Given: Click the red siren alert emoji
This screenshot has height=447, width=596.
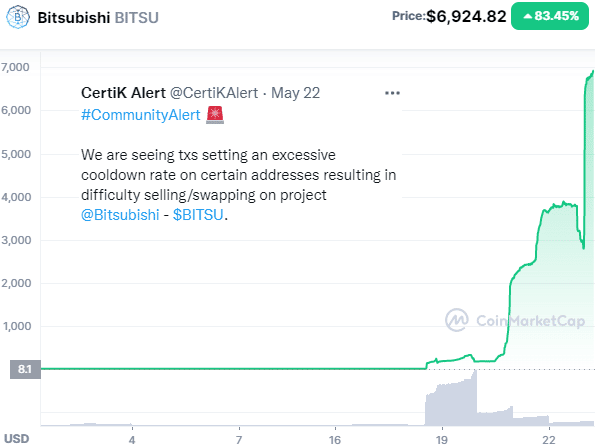Looking at the screenshot, I should tap(215, 115).
